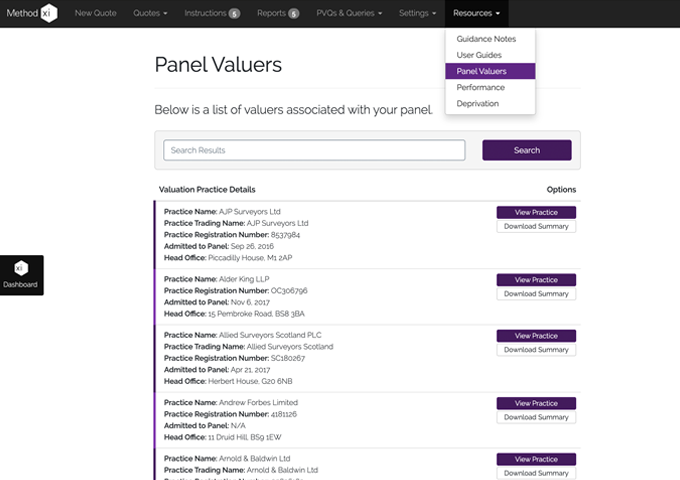Download Summary for Alder King LLP
Screen dimensions: 680x480
[536, 294]
